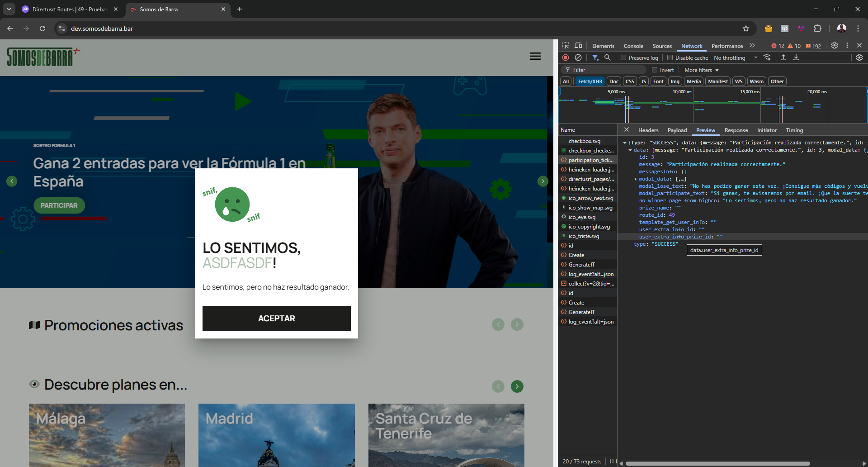Enable Disable cache checkbox
The height and width of the screenshot is (467, 868).
click(x=670, y=57)
